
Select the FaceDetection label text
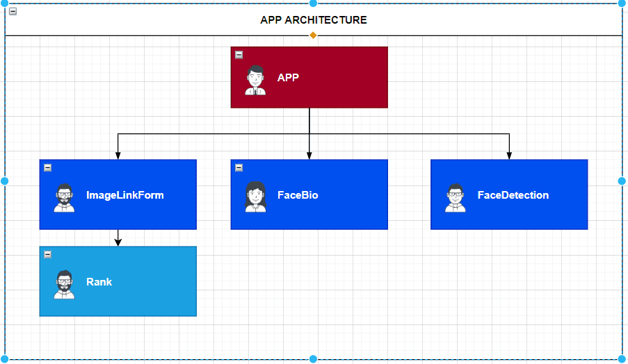(x=513, y=195)
